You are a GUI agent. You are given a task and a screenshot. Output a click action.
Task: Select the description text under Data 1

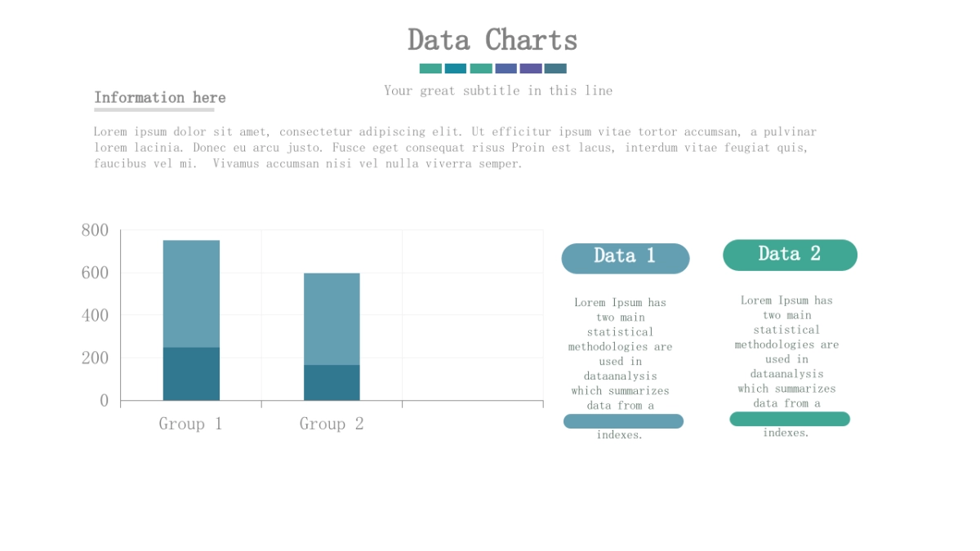621,353
